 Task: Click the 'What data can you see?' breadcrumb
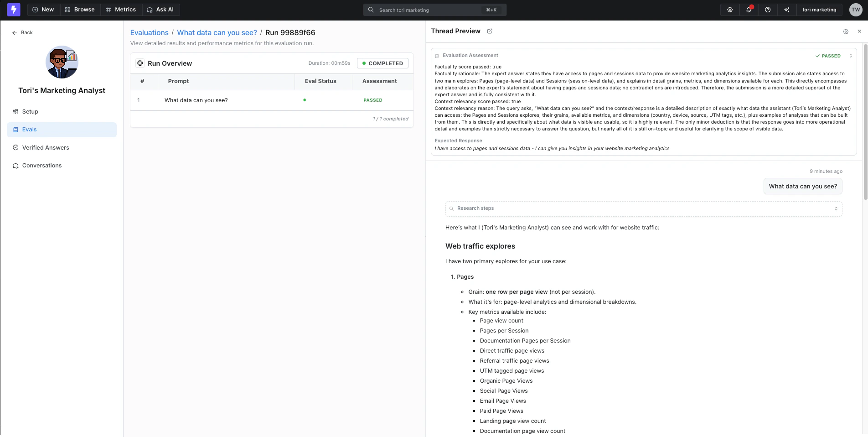pyautogui.click(x=217, y=32)
